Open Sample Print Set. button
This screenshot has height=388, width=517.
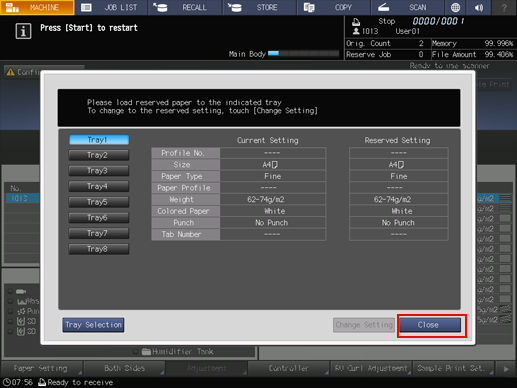[x=453, y=368]
